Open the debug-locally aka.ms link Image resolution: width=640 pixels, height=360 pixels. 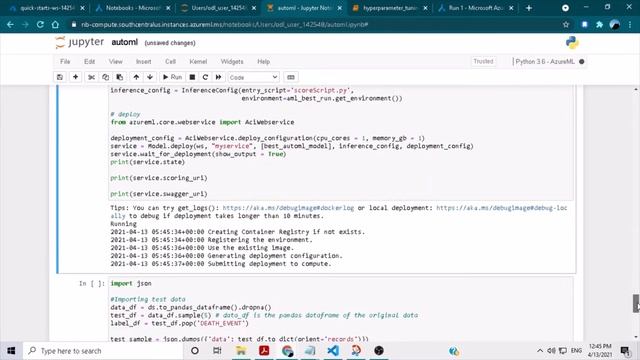[x=502, y=208]
